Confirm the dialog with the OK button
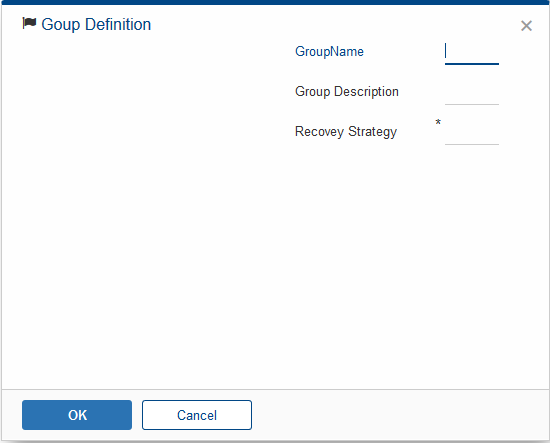The image size is (550, 443). click(77, 415)
